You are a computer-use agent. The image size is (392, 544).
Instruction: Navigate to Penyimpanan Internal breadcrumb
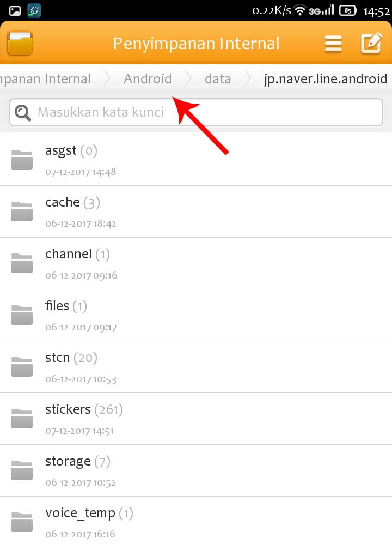pyautogui.click(x=45, y=78)
